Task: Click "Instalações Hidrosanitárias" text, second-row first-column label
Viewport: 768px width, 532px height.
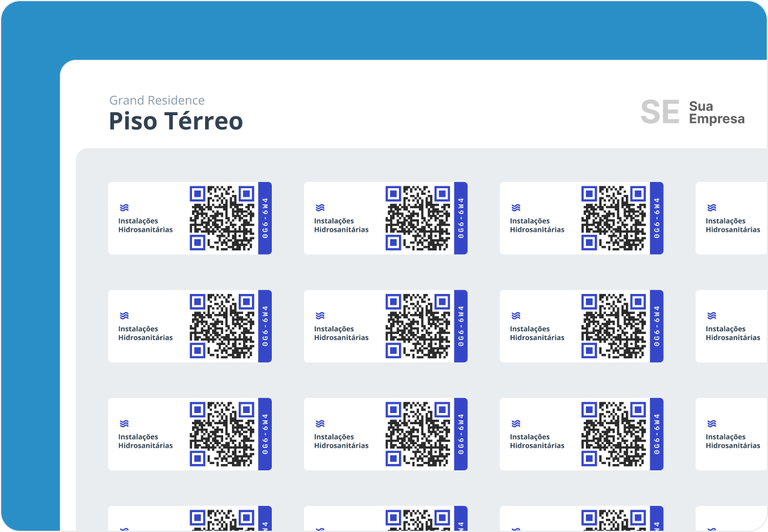Action: (x=146, y=333)
